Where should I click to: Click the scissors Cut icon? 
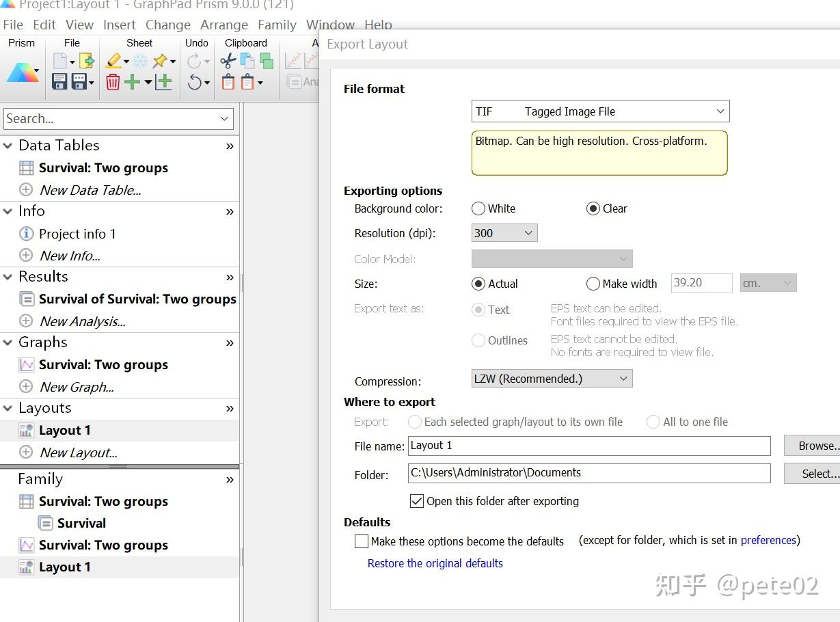(228, 62)
